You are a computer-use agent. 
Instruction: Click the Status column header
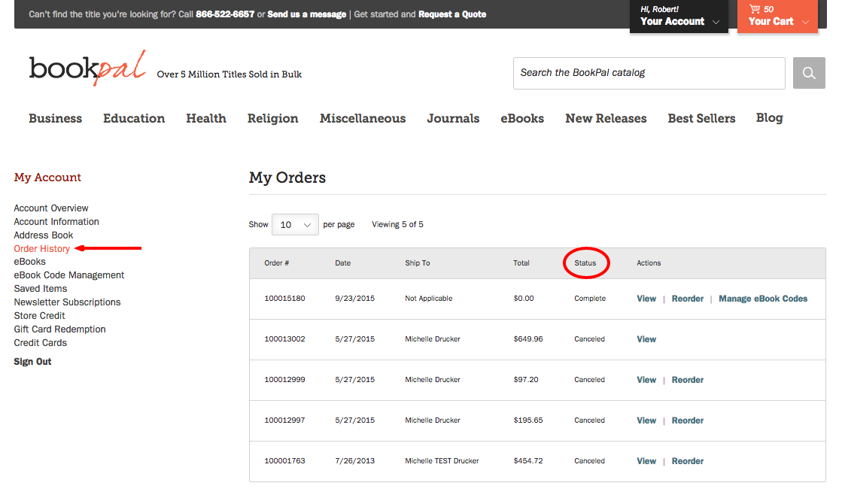click(x=585, y=263)
